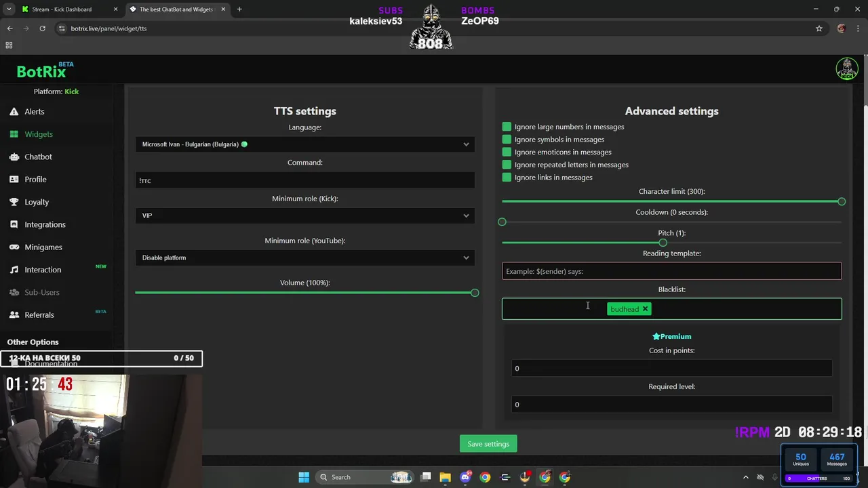
Task: Open the Chrome three-dot menu
Action: click(859, 28)
